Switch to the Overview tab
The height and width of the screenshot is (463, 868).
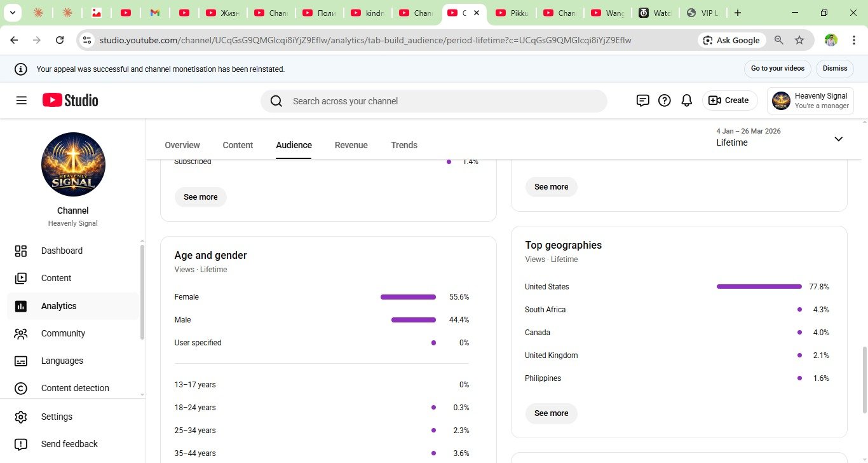[x=182, y=145]
